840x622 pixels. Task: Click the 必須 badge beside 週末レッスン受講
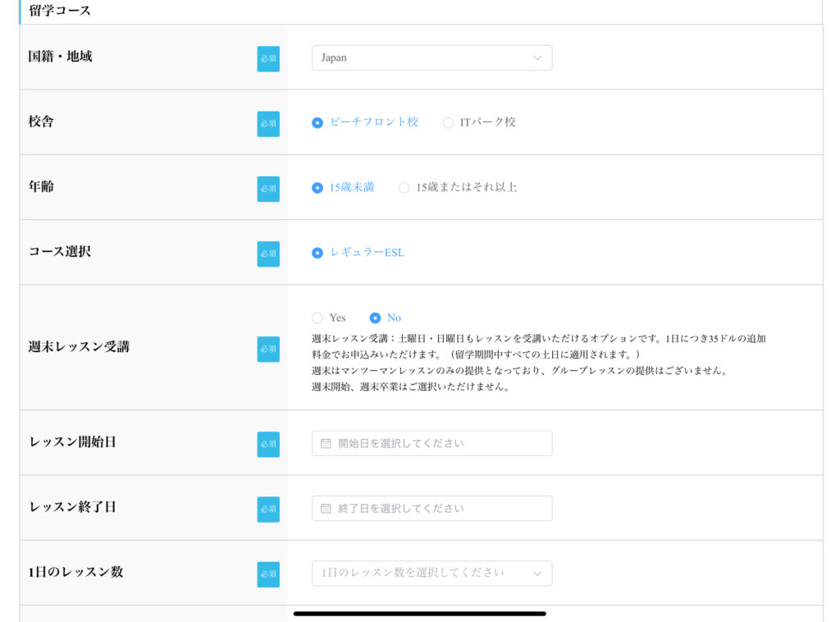pyautogui.click(x=268, y=349)
